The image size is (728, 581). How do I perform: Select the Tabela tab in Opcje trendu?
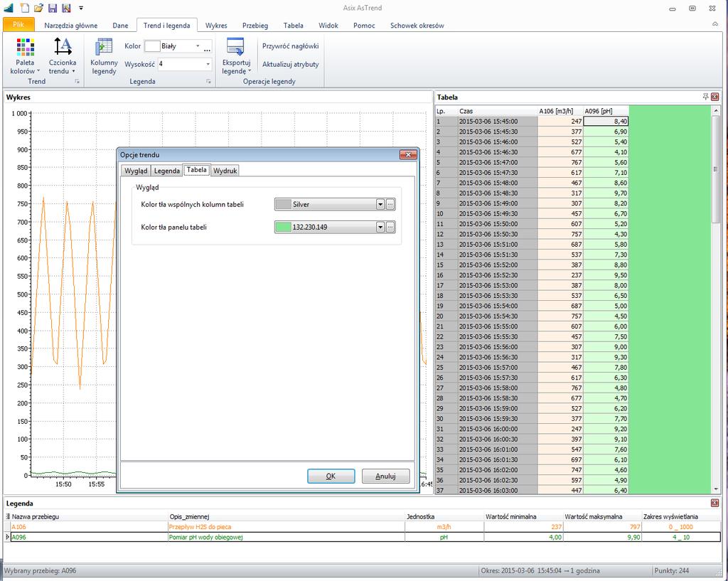(197, 170)
